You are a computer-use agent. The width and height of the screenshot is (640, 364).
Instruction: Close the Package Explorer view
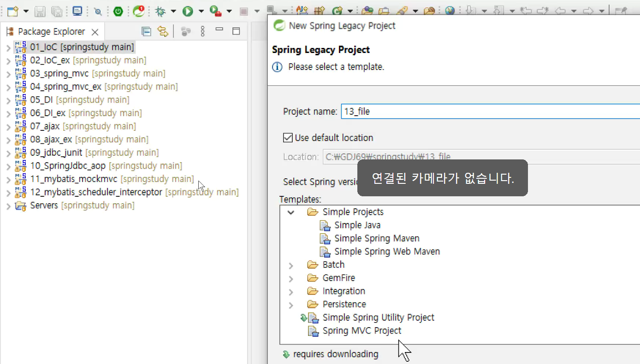click(x=95, y=32)
